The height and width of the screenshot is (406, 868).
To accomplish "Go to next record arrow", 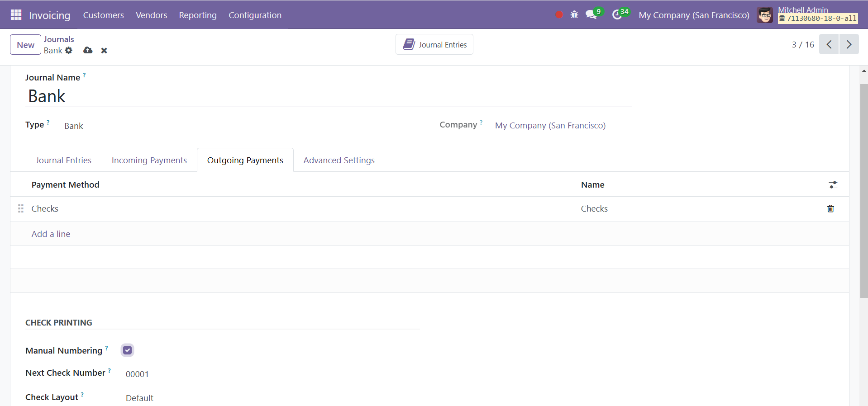I will (849, 44).
